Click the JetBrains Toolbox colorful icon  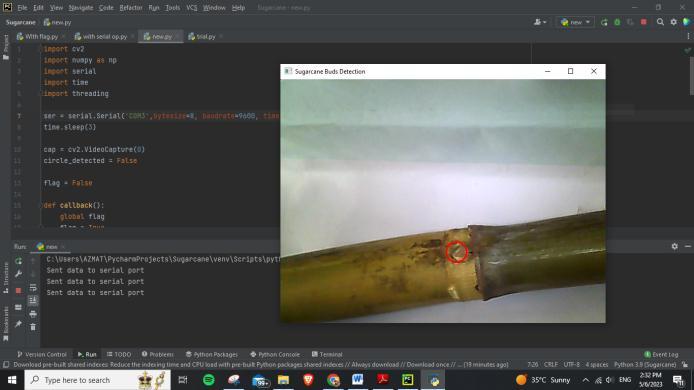686,22
